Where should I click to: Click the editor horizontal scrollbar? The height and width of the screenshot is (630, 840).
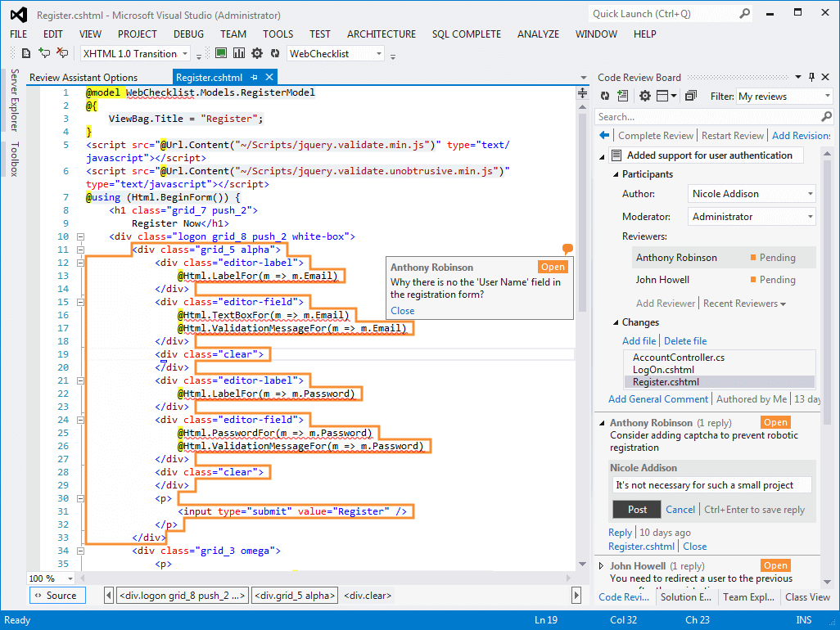pyautogui.click(x=326, y=578)
